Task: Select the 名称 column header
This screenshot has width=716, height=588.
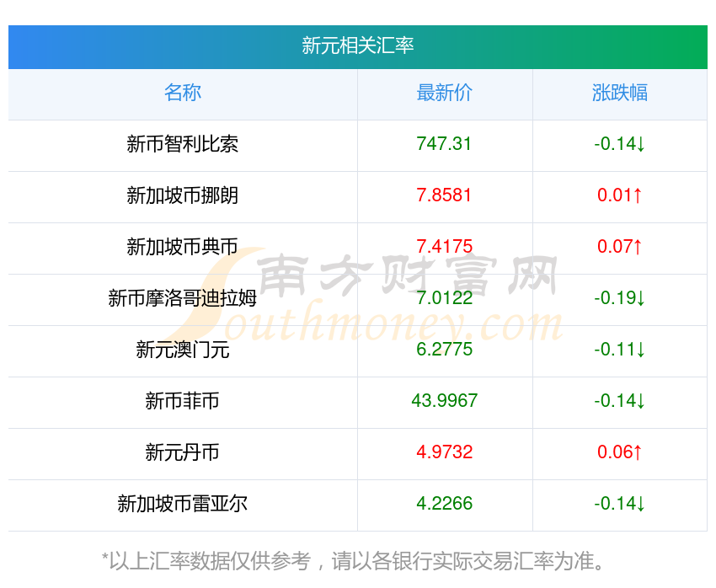Action: point(183,93)
